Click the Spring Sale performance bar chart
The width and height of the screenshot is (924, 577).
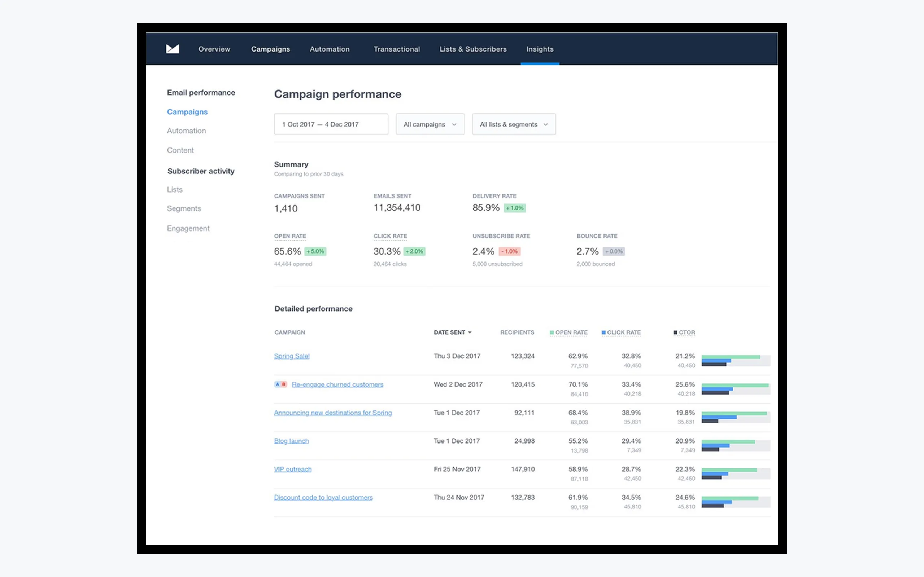pyautogui.click(x=736, y=361)
